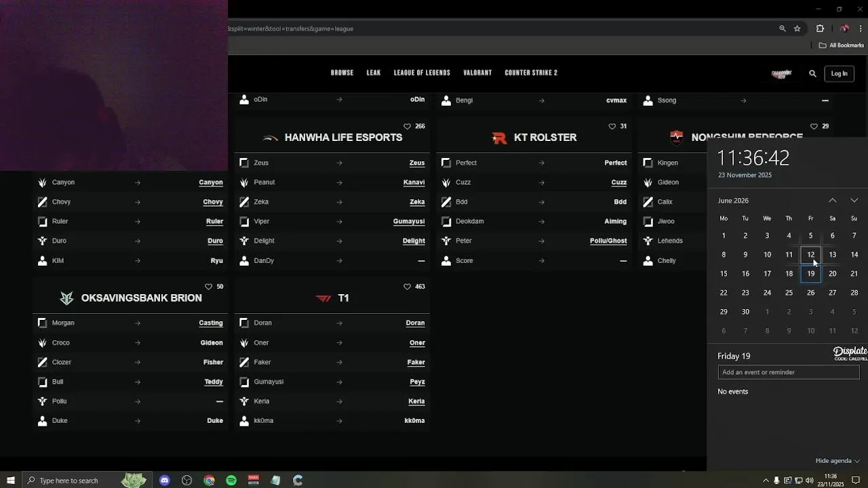Viewport: 868px width, 488px height.
Task: Open the Leak page
Action: (374, 73)
